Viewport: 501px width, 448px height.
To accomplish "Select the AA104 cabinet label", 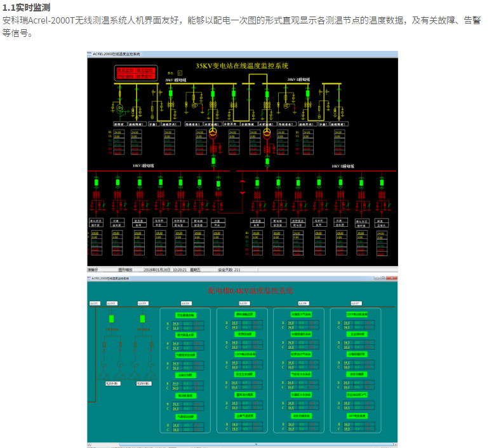I will pos(186,303).
